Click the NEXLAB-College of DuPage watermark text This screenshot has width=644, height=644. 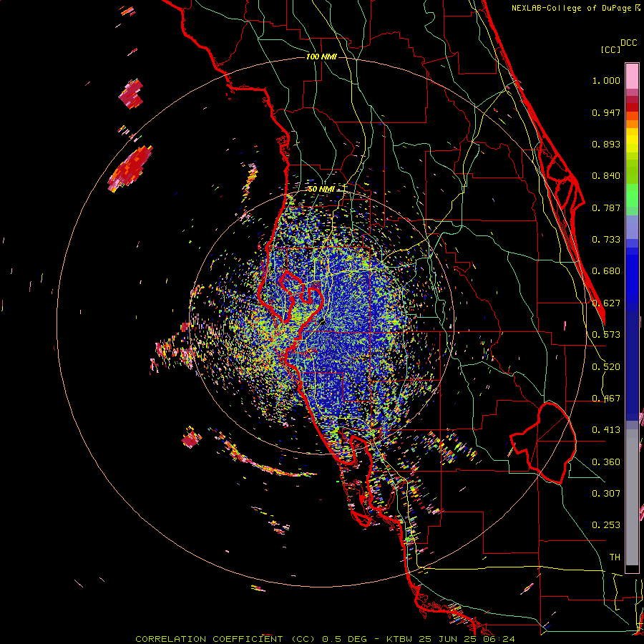coord(571,8)
